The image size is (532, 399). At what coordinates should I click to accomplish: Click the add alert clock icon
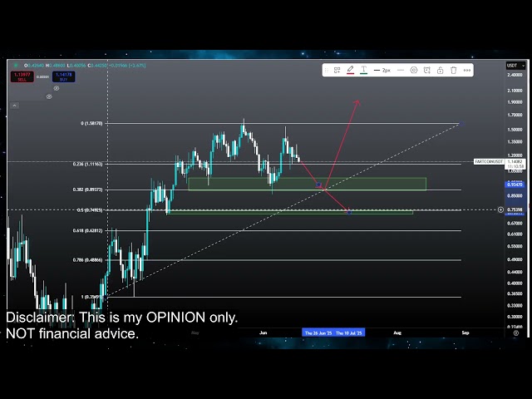pyautogui.click(x=427, y=71)
